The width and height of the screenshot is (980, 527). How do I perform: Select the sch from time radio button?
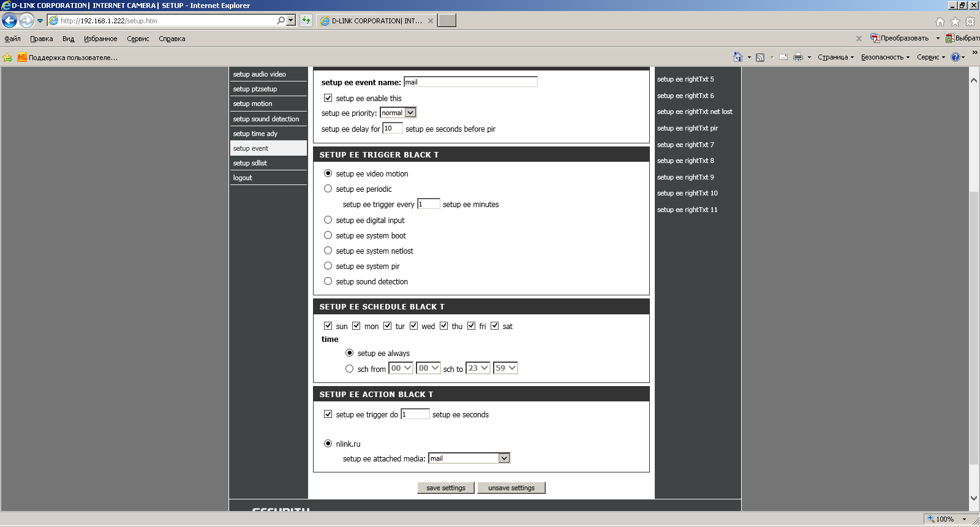(350, 369)
